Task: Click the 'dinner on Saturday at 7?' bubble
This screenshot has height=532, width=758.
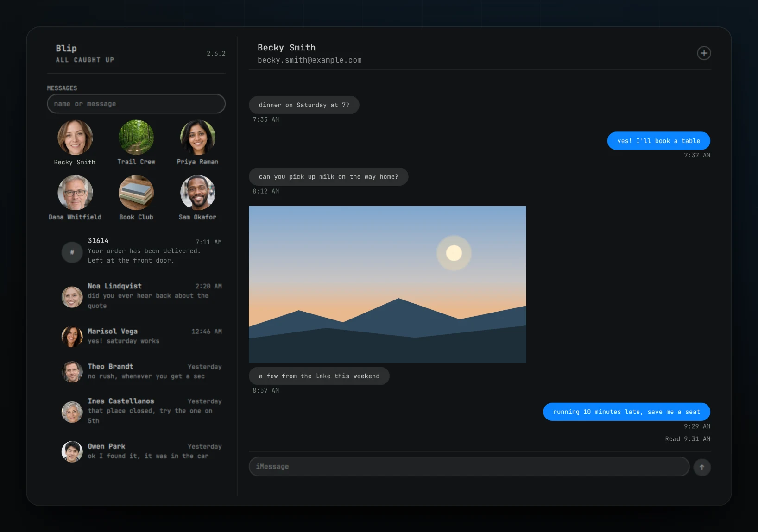Action: (304, 105)
